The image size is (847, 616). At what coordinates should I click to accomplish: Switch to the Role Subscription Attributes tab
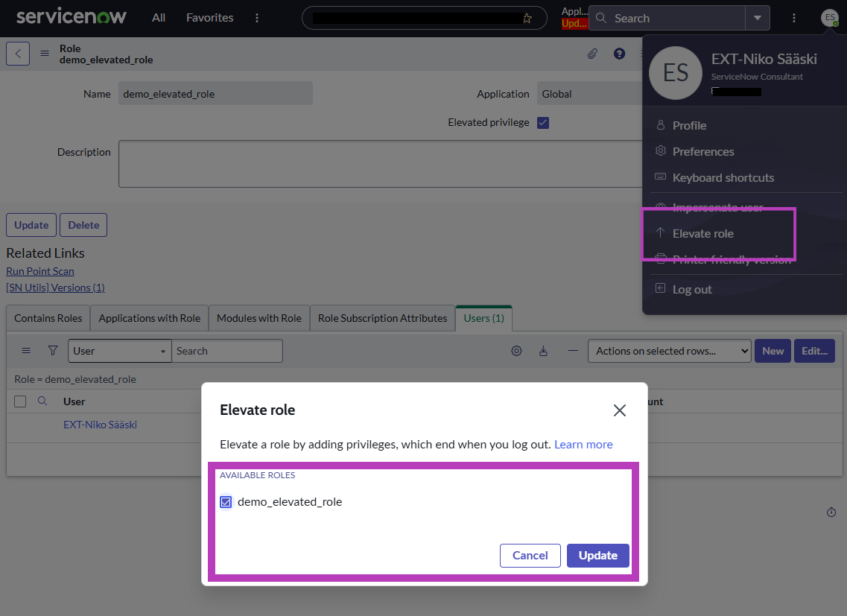point(382,318)
